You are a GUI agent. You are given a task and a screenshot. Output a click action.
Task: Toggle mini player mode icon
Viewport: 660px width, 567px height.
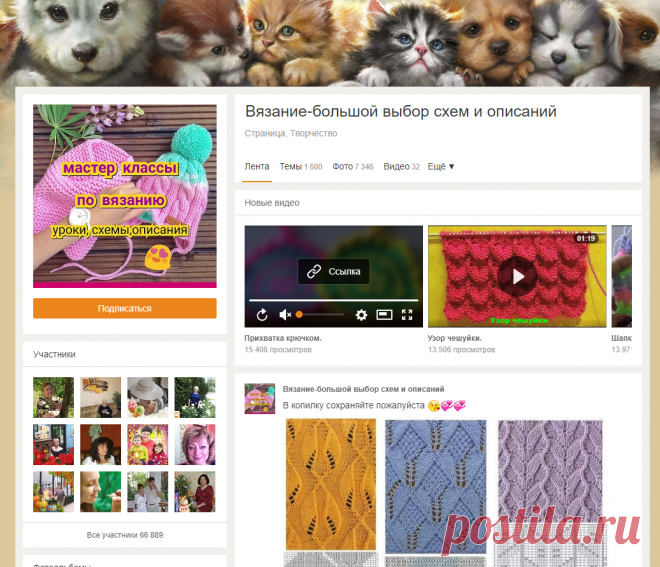point(384,314)
